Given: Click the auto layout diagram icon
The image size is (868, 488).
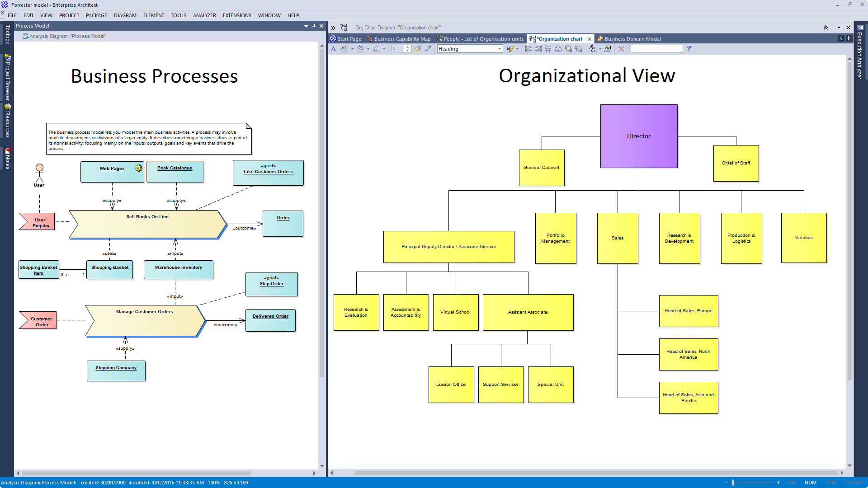Looking at the screenshot, I should [593, 49].
